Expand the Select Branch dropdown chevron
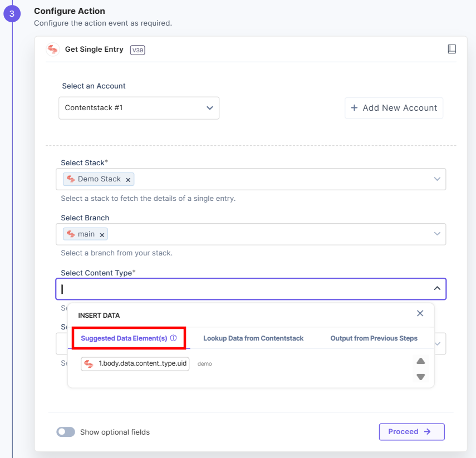476x458 pixels. tap(437, 234)
